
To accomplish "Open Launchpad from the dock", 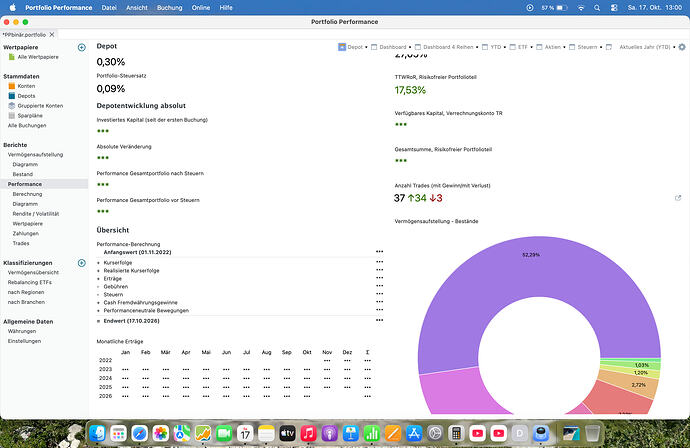I will [118, 433].
